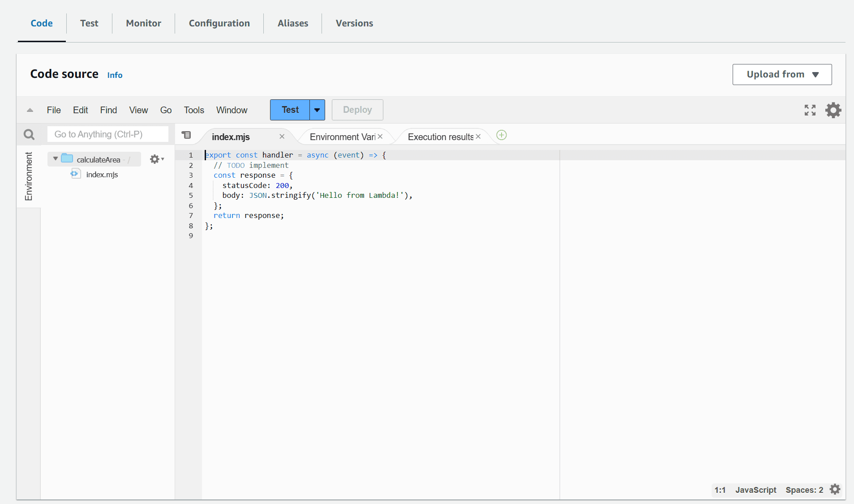Open the Go menu
Viewport: 854px width, 504px height.
coord(166,110)
